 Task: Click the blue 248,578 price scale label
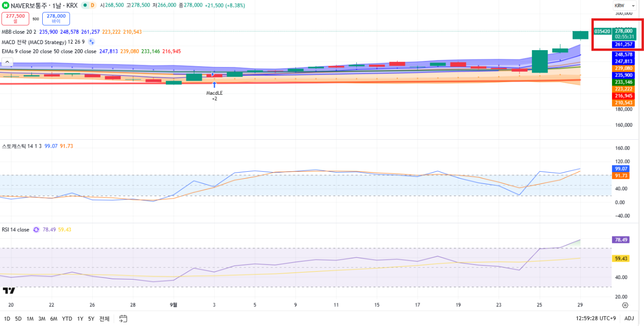(x=624, y=54)
